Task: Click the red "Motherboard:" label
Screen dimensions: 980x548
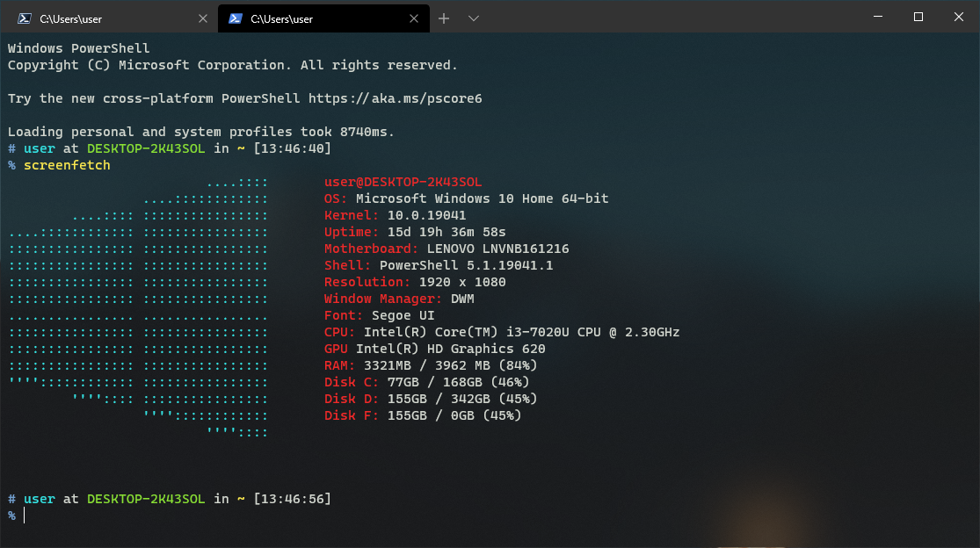Action: [371, 249]
